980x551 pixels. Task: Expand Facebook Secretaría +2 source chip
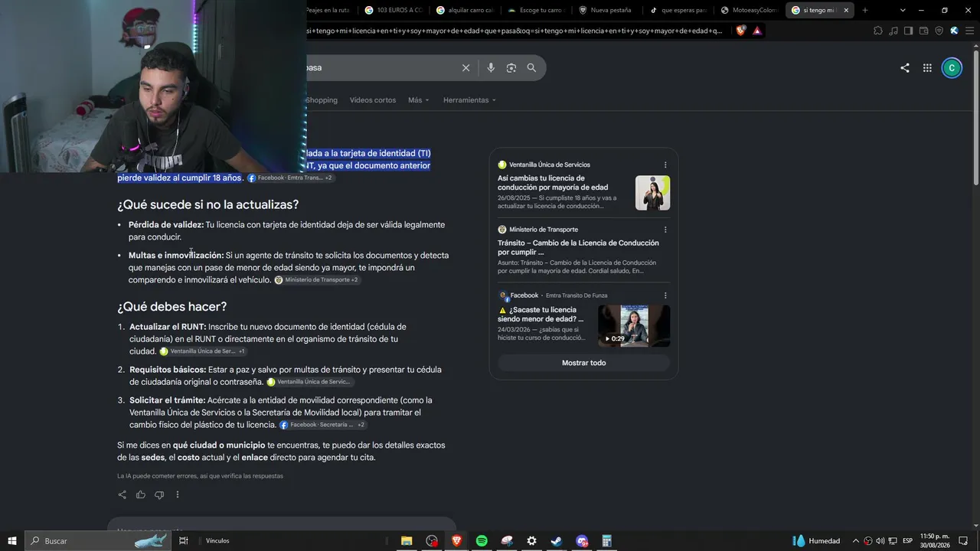click(322, 425)
